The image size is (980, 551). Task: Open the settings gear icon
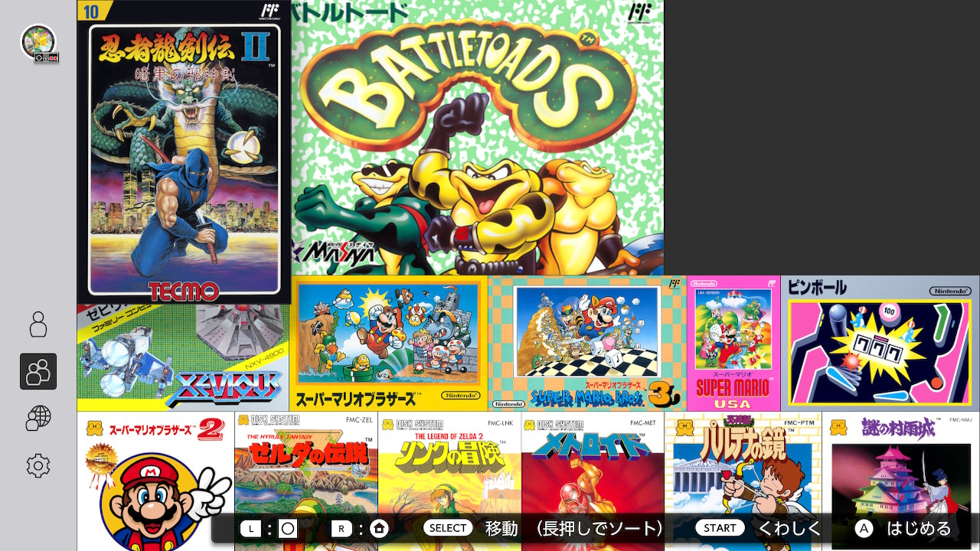[38, 465]
